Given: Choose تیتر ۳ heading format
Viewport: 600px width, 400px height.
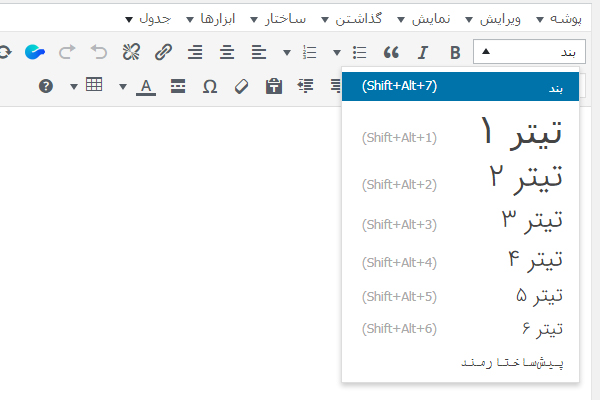Looking at the screenshot, I should click(460, 221).
